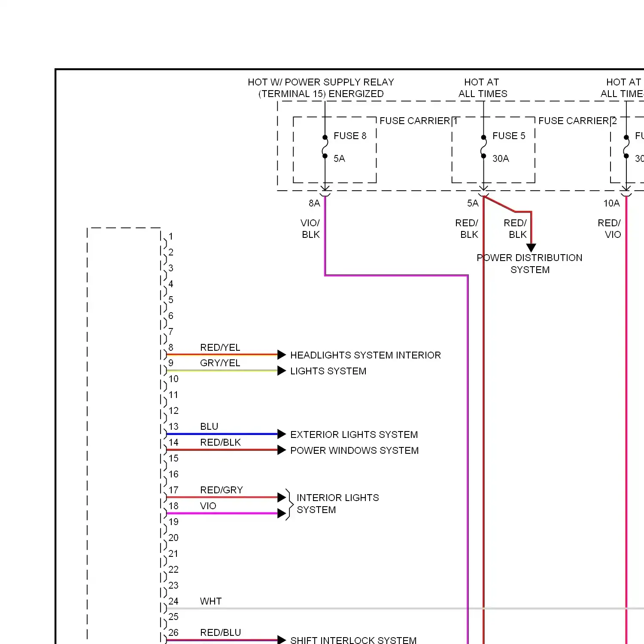Image resolution: width=644 pixels, height=644 pixels.
Task: Select the "GRY/YEL" wire label at pin 9
Action: [x=220, y=363]
